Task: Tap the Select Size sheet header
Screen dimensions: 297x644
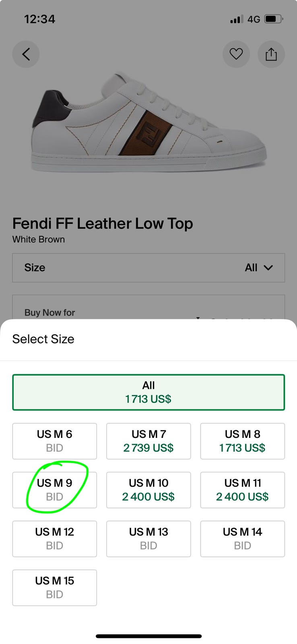Action: [43, 339]
